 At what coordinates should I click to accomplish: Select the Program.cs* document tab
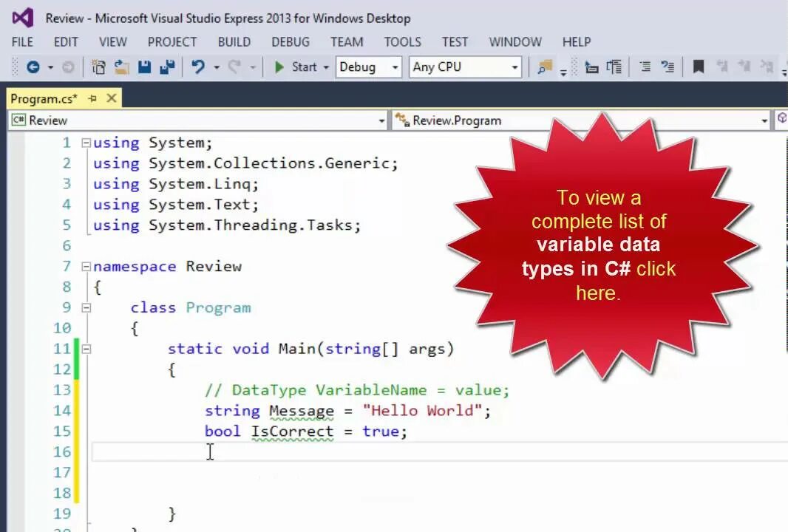click(x=44, y=99)
